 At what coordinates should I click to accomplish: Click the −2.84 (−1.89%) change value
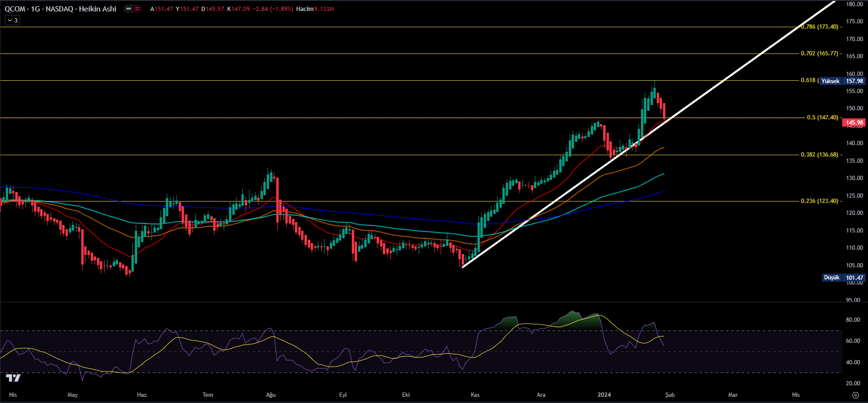pyautogui.click(x=273, y=9)
